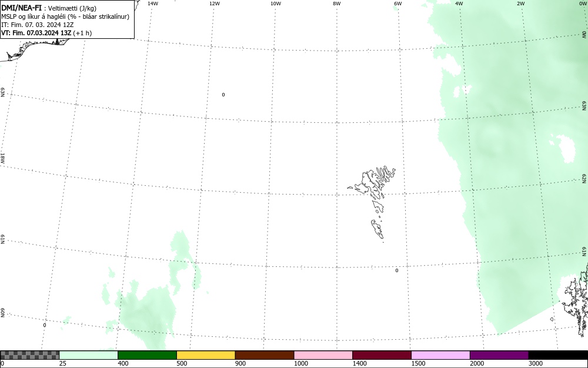
Task: Click the DMI/NEA-FI title text
Action: coord(21,8)
